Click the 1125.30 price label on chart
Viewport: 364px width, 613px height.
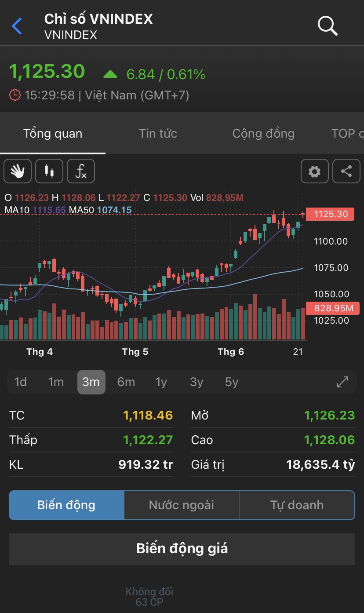point(330,214)
